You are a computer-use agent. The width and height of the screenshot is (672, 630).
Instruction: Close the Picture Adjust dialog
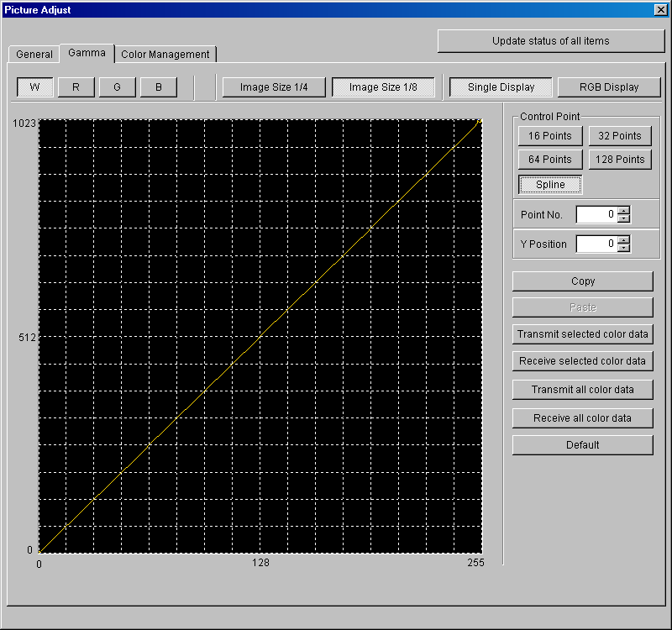pyautogui.click(x=659, y=9)
